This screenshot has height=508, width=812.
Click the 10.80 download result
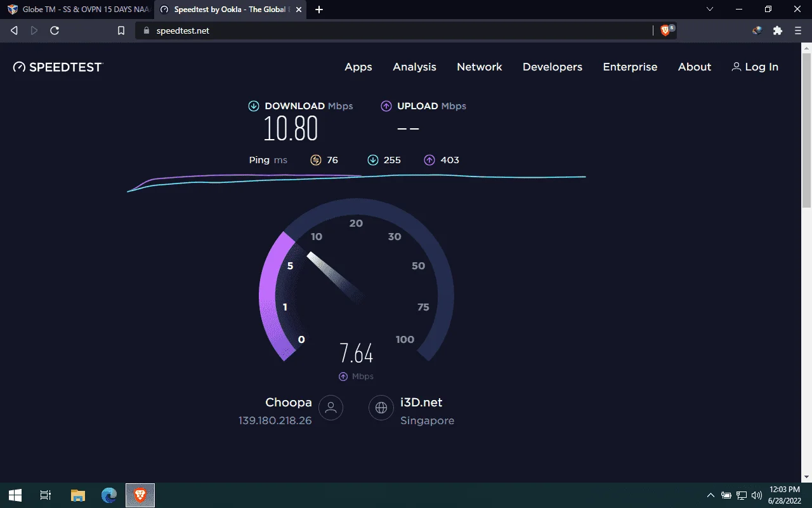pyautogui.click(x=291, y=129)
